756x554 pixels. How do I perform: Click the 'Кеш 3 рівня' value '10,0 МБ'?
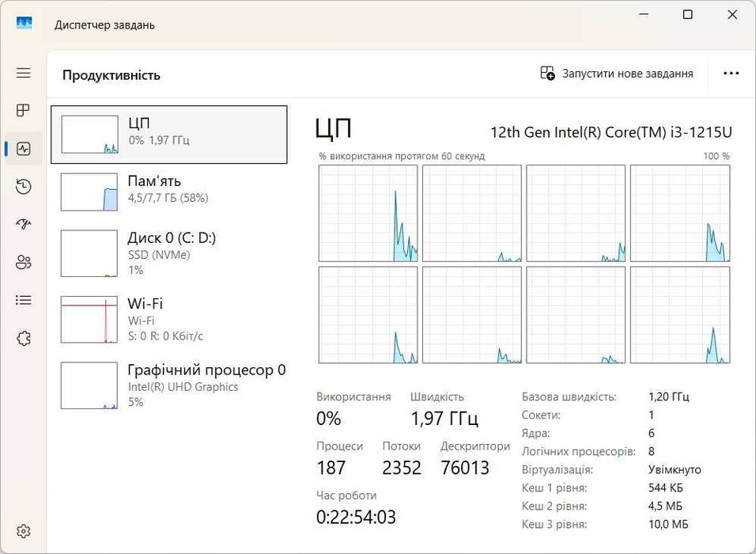[x=668, y=524]
